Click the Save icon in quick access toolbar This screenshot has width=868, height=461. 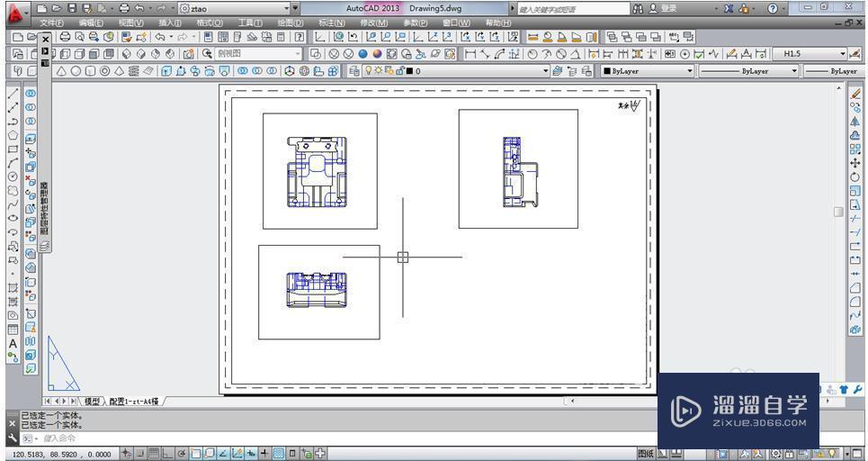72,8
